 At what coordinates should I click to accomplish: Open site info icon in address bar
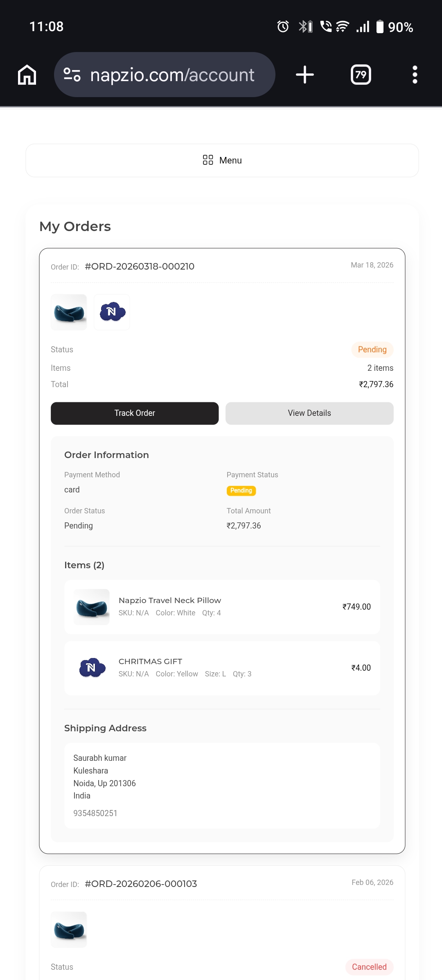point(72,75)
